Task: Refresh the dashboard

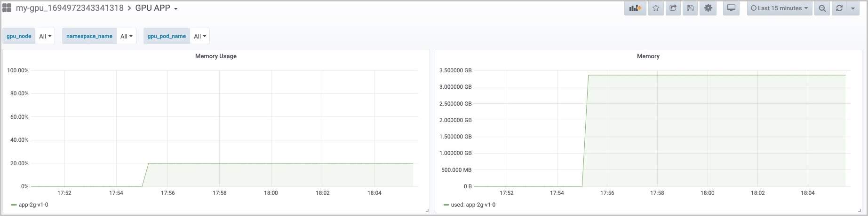Action: click(x=839, y=8)
